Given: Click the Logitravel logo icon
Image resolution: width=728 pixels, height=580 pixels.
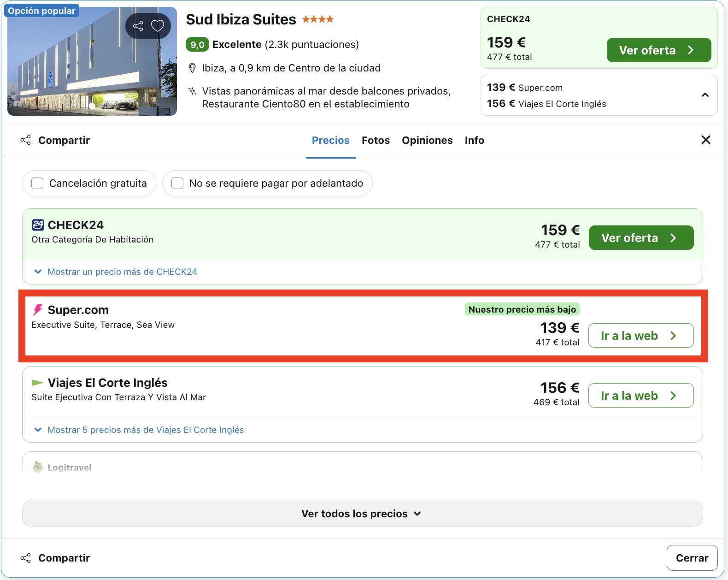Looking at the screenshot, I should (38, 468).
